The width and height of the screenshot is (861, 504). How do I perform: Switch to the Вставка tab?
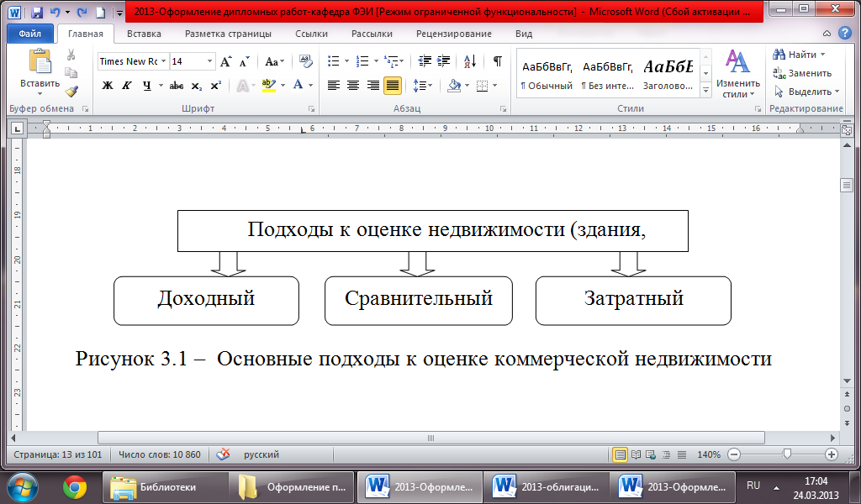tap(144, 34)
